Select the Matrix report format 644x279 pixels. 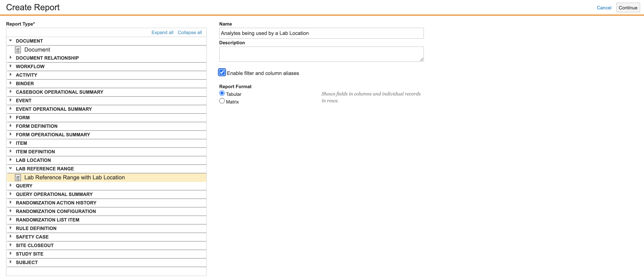click(222, 101)
